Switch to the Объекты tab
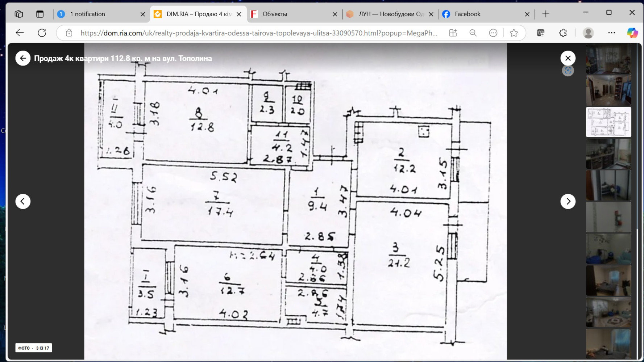Screen dimensions: 644x362 pos(294,14)
